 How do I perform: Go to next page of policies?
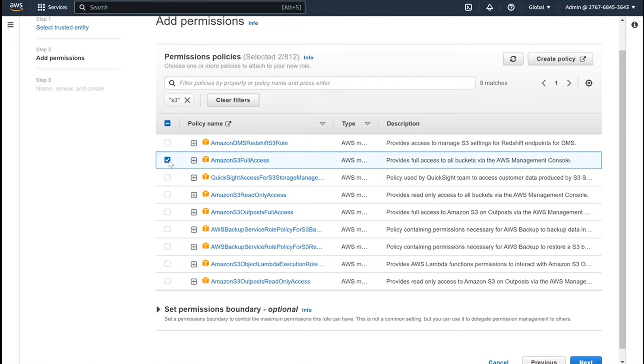[x=569, y=83]
